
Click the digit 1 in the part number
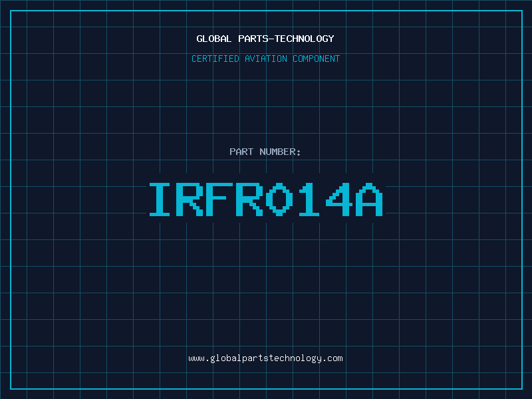[x=310, y=199]
